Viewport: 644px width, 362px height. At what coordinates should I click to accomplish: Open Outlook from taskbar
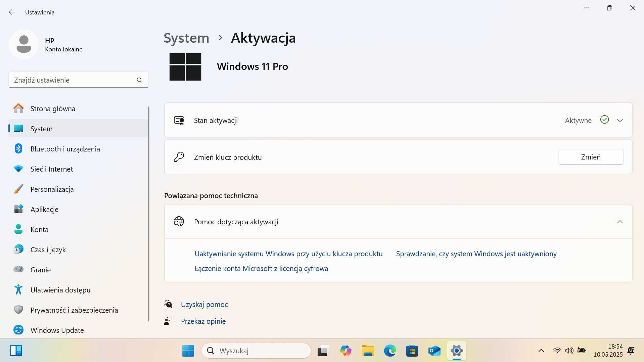click(434, 351)
